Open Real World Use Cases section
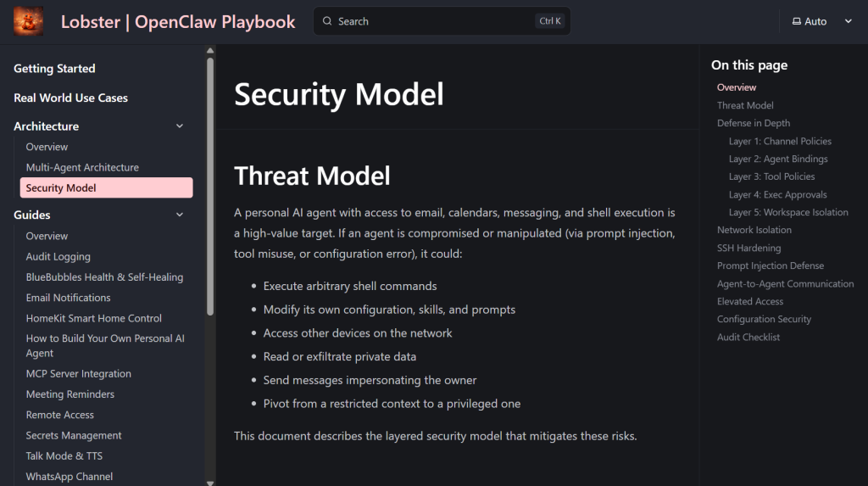The height and width of the screenshot is (486, 868). tap(70, 98)
